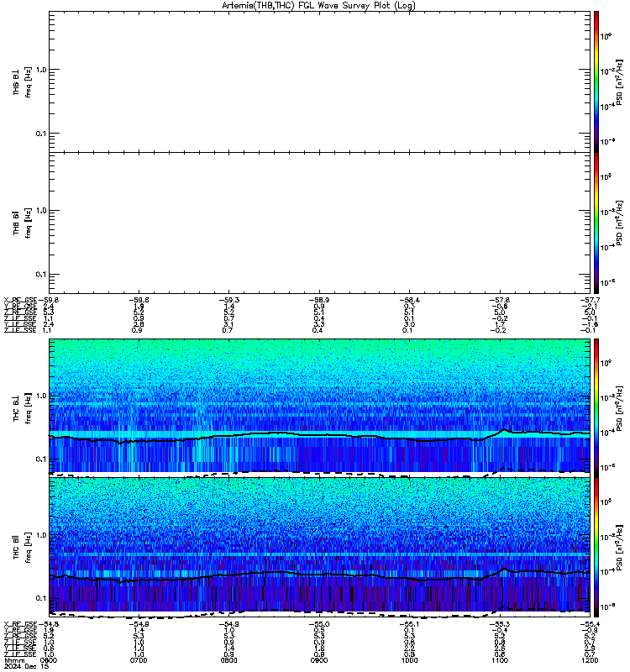Viewport: 630px width, 672px height.
Task: Click the X_RE_GSE value -59.6
Action: [139, 300]
